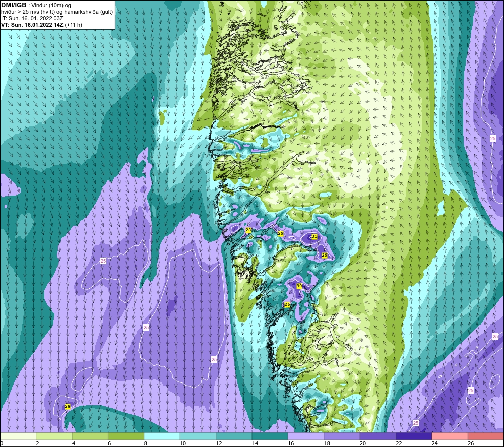Pick the light green 2–4 m/s legend swatch
Viewport: 504px width, 447px height.
54,436
